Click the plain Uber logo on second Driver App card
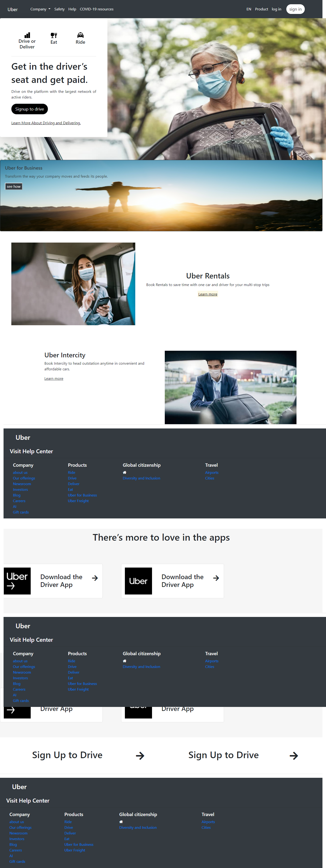This screenshot has width=326, height=868. pos(138,581)
